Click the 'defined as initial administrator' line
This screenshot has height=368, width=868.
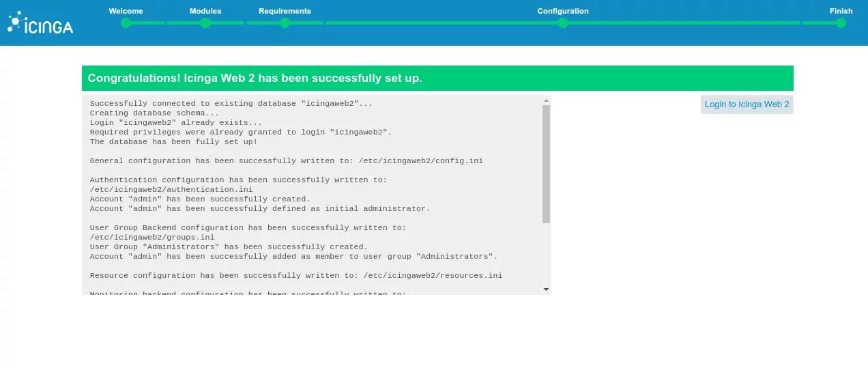260,209
